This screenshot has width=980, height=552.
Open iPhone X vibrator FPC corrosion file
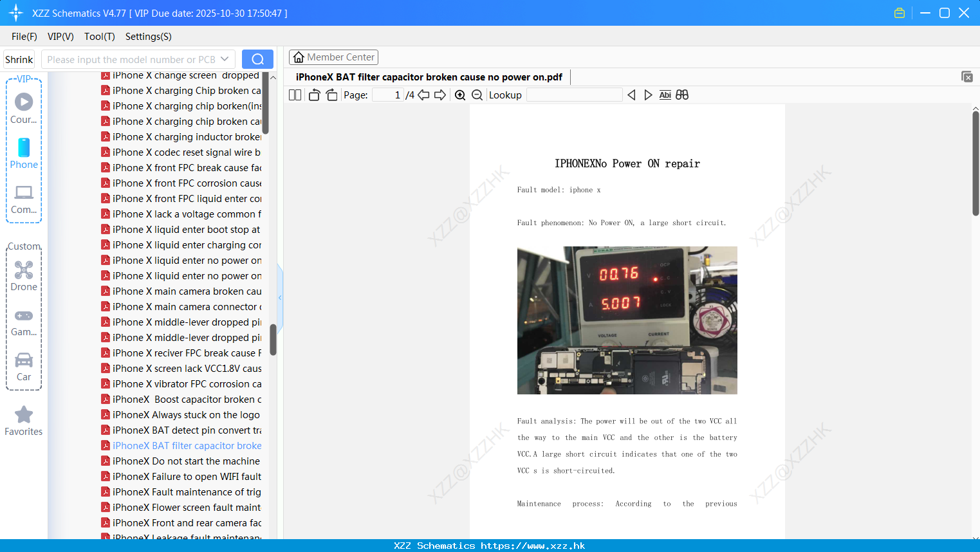pyautogui.click(x=181, y=384)
